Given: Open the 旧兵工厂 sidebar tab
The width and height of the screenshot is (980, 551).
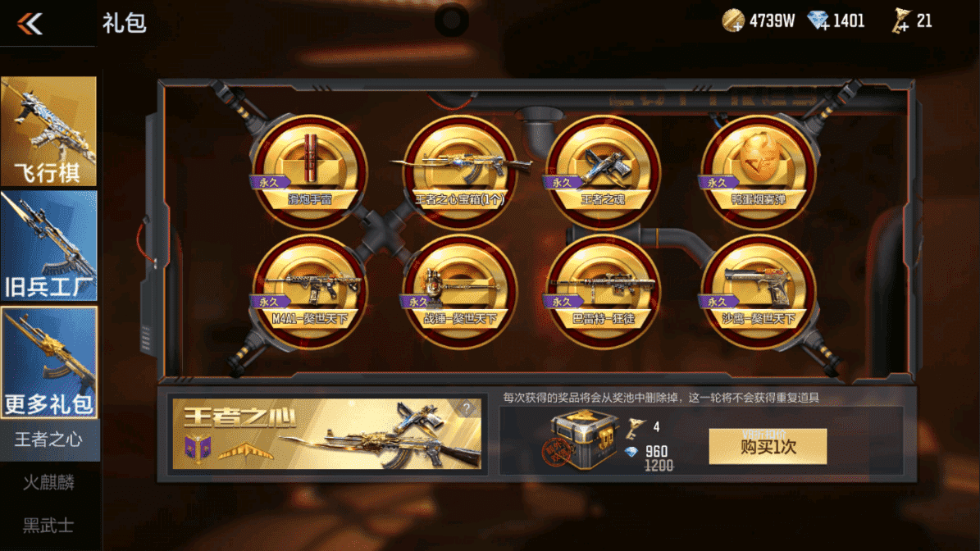Looking at the screenshot, I should (48, 245).
